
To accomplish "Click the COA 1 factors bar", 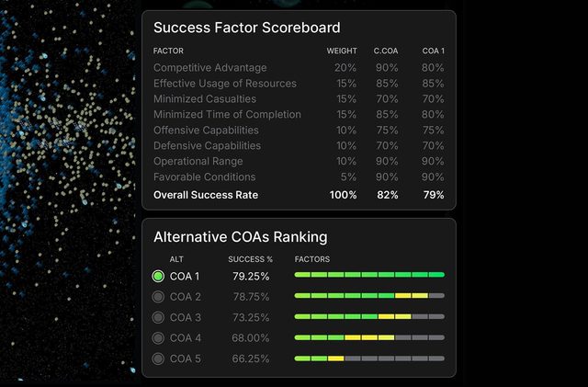I will point(368,275).
